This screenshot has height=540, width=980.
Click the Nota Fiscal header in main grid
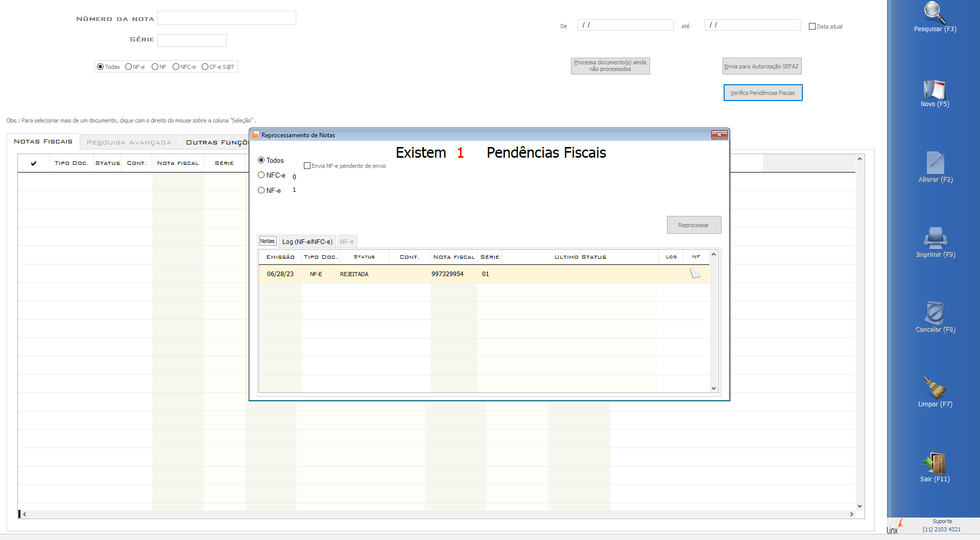178,163
